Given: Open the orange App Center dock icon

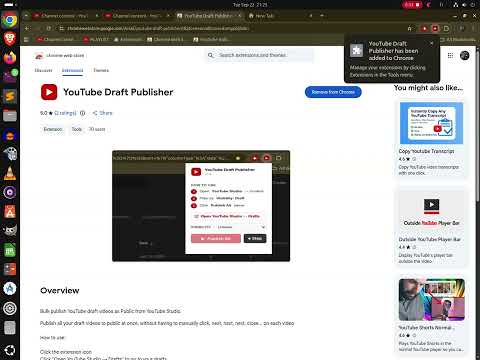Looking at the screenshot, I should [10, 212].
